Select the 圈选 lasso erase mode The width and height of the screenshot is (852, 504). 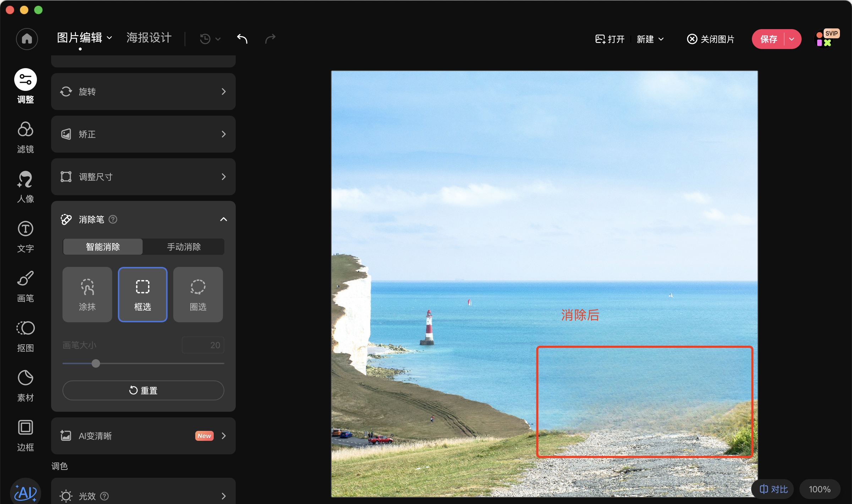(198, 295)
